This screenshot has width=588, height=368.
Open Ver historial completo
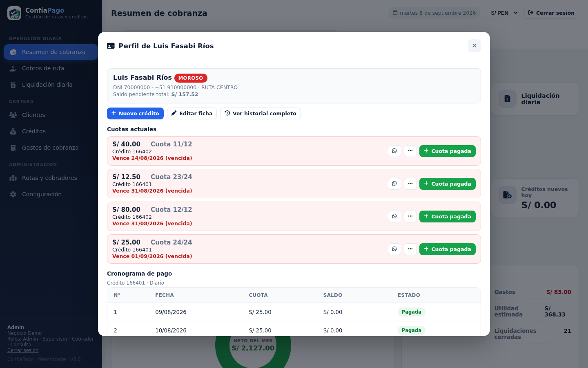pos(261,113)
